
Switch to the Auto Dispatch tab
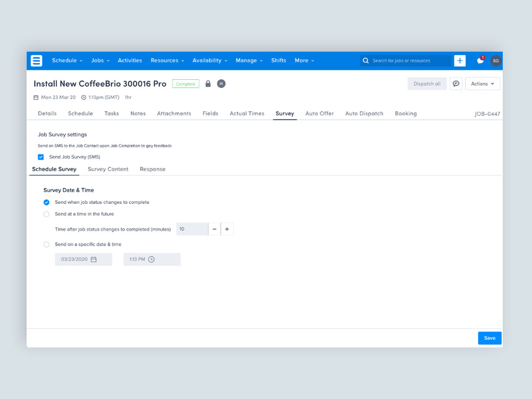click(364, 113)
